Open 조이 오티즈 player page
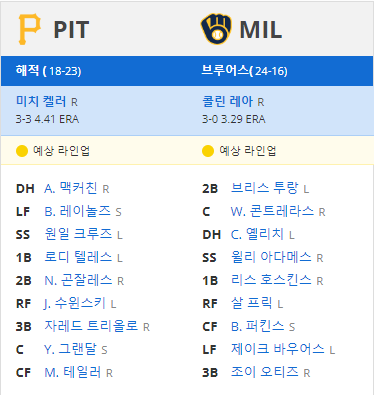 coord(264,372)
